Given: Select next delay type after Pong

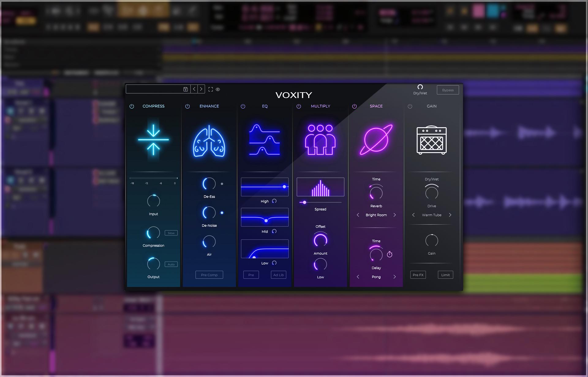Looking at the screenshot, I should coord(394,277).
